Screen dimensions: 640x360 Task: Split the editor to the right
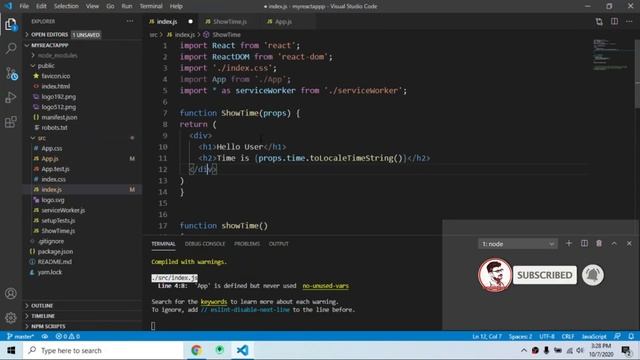[614, 22]
